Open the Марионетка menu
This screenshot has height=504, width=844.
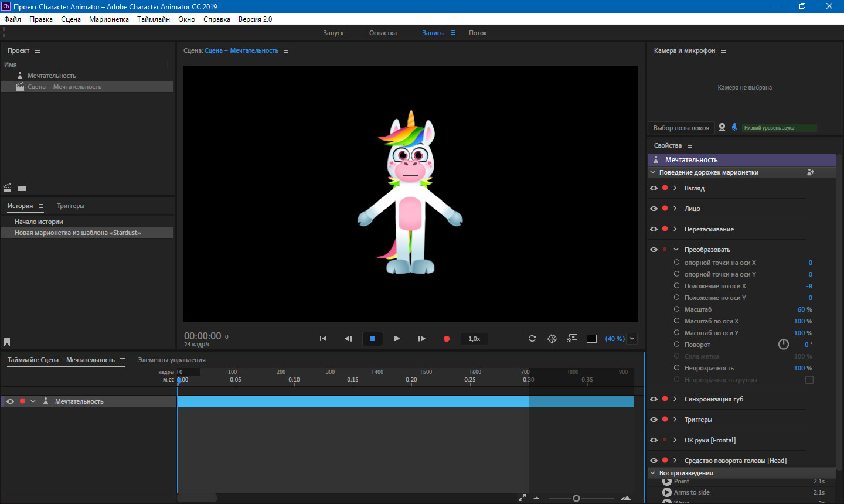[x=109, y=19]
